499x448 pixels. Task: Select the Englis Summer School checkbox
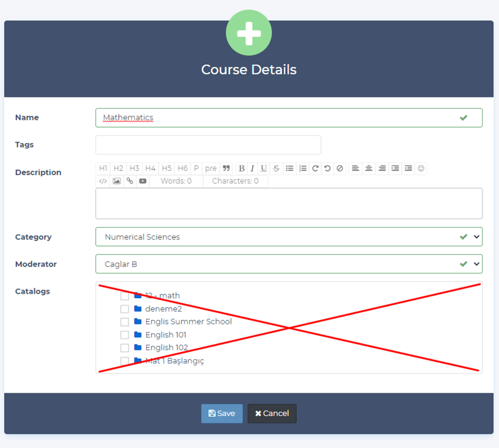click(125, 322)
